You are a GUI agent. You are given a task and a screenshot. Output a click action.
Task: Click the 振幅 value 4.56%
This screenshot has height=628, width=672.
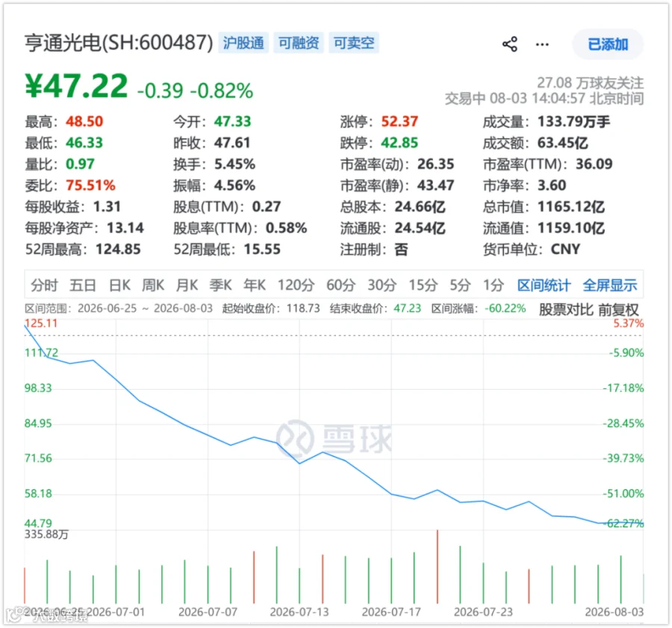(235, 186)
